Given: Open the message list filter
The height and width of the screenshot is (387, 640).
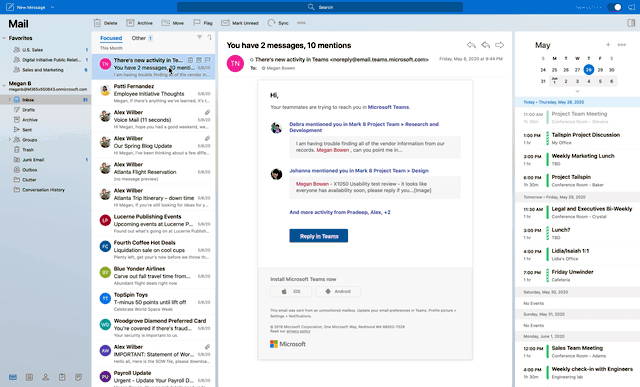Looking at the screenshot, I should click(200, 37).
